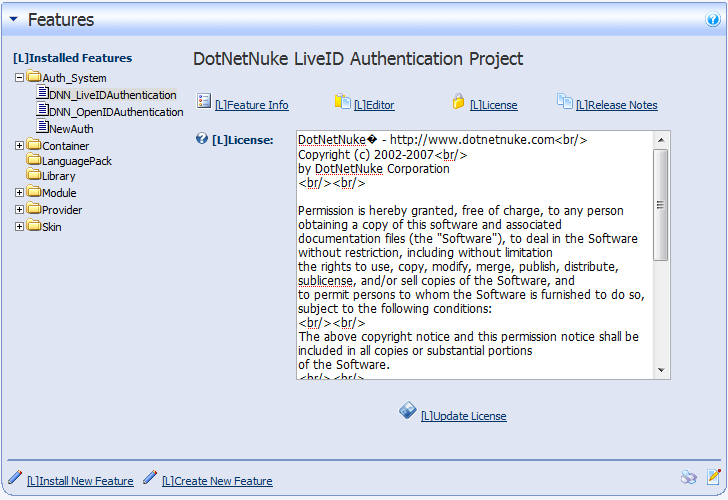Viewport: 728px width, 500px height.
Task: Select the Module folder label
Action: [59, 193]
